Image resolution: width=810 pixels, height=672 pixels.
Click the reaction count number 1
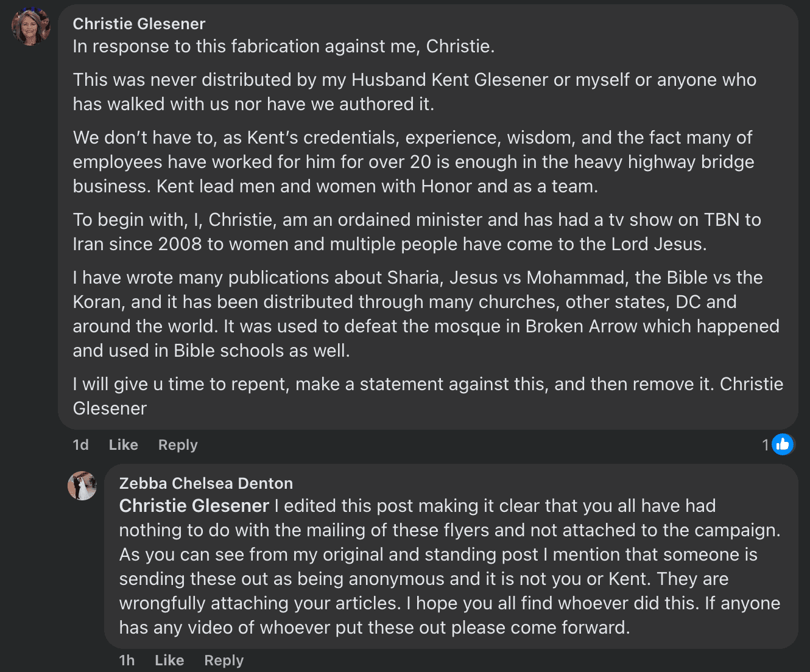(x=765, y=445)
